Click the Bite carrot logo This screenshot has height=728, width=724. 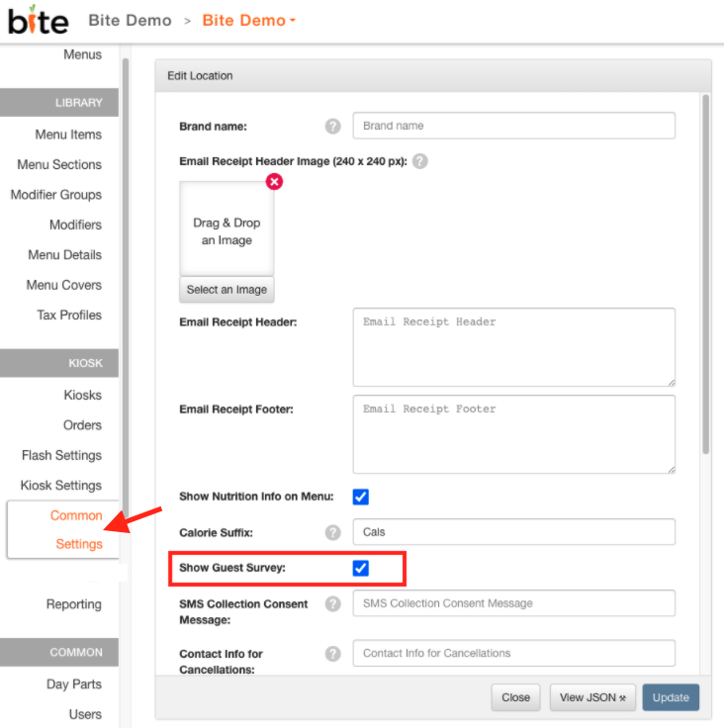pyautogui.click(x=39, y=21)
